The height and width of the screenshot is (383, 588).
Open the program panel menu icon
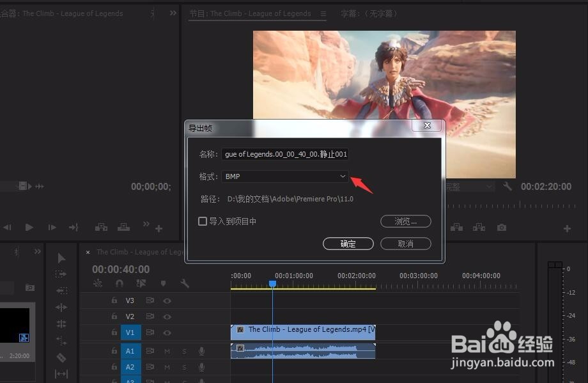(x=323, y=14)
